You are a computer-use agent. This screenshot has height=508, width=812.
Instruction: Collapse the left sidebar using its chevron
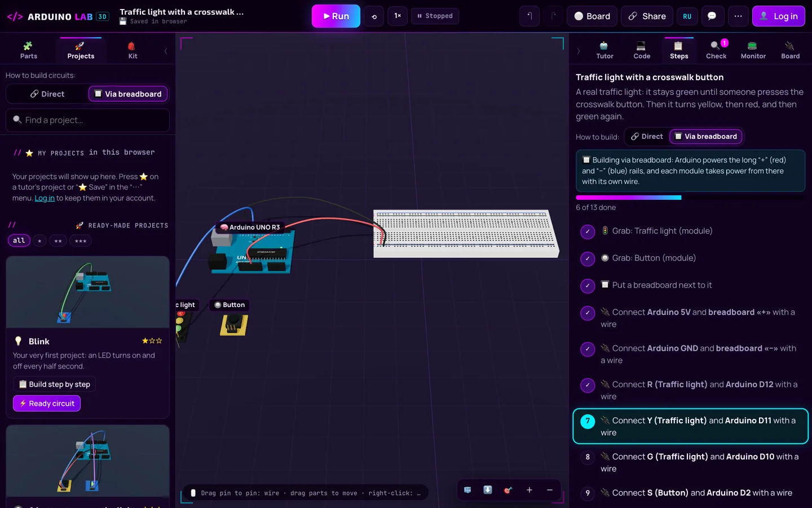166,51
